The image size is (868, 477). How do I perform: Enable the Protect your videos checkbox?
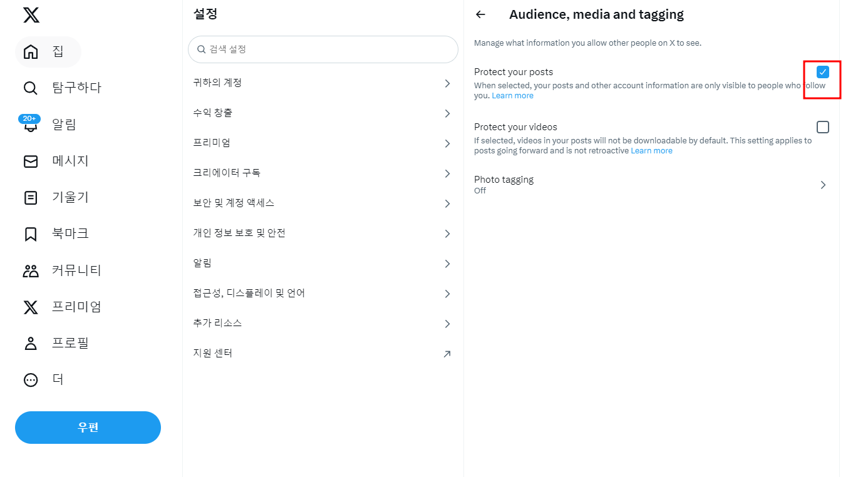click(x=822, y=126)
